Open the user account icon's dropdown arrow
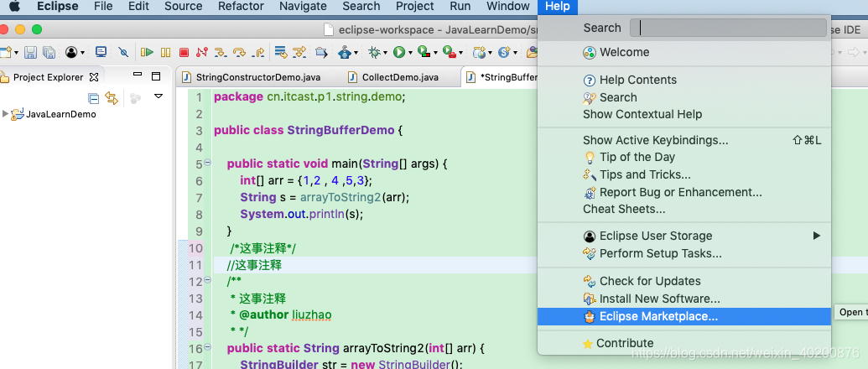Viewport: 868px width, 369px height. pos(82,53)
